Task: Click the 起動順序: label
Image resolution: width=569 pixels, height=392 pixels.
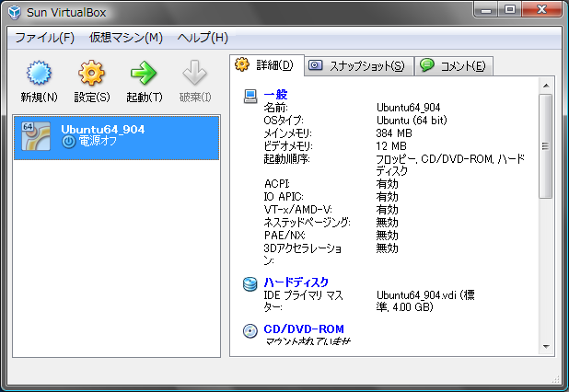Action: [286, 159]
